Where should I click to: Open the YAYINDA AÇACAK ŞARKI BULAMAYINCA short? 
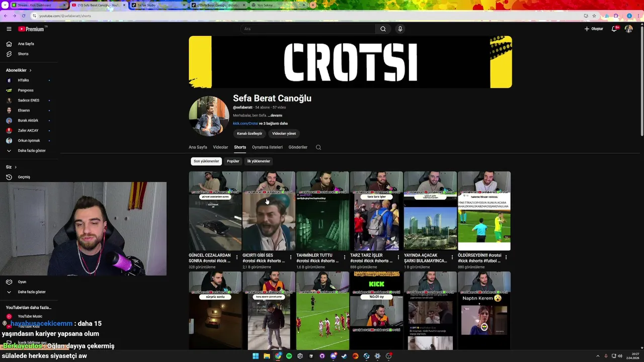click(x=430, y=211)
